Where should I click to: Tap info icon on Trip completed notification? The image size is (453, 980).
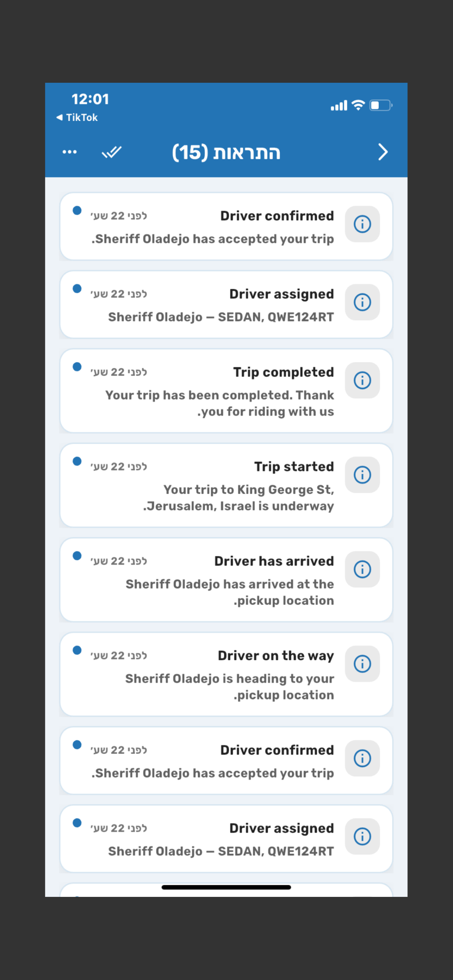[363, 380]
